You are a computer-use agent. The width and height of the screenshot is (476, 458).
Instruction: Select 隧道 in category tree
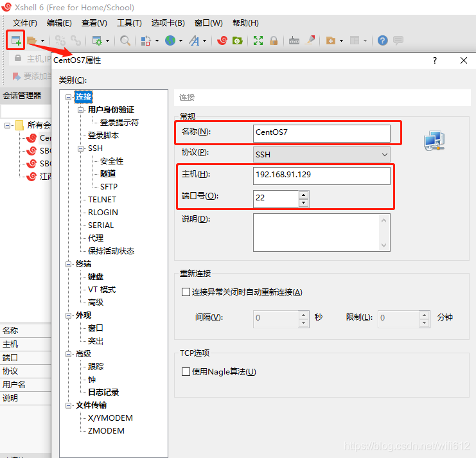click(108, 173)
